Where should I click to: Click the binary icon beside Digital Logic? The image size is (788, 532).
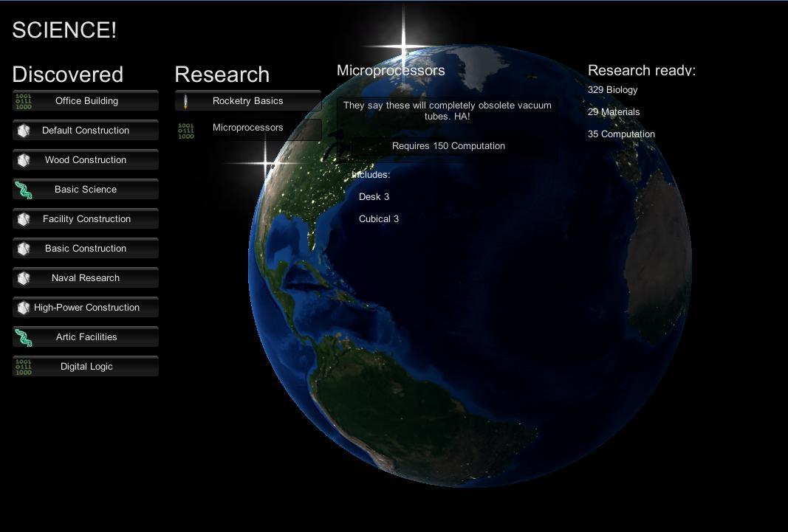pos(24,367)
